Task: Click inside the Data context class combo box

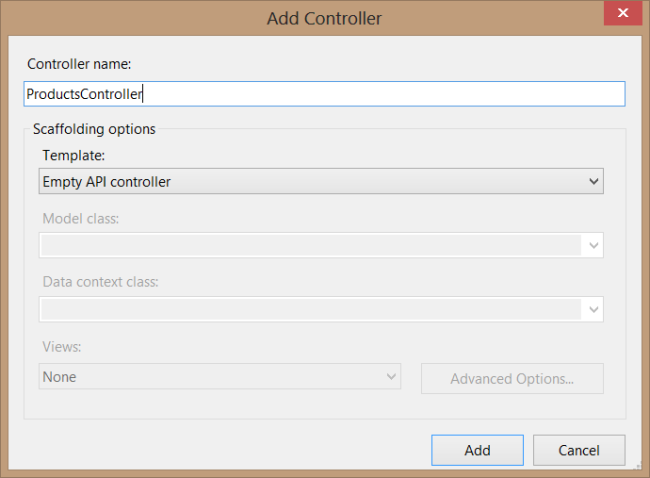Action: pos(310,309)
